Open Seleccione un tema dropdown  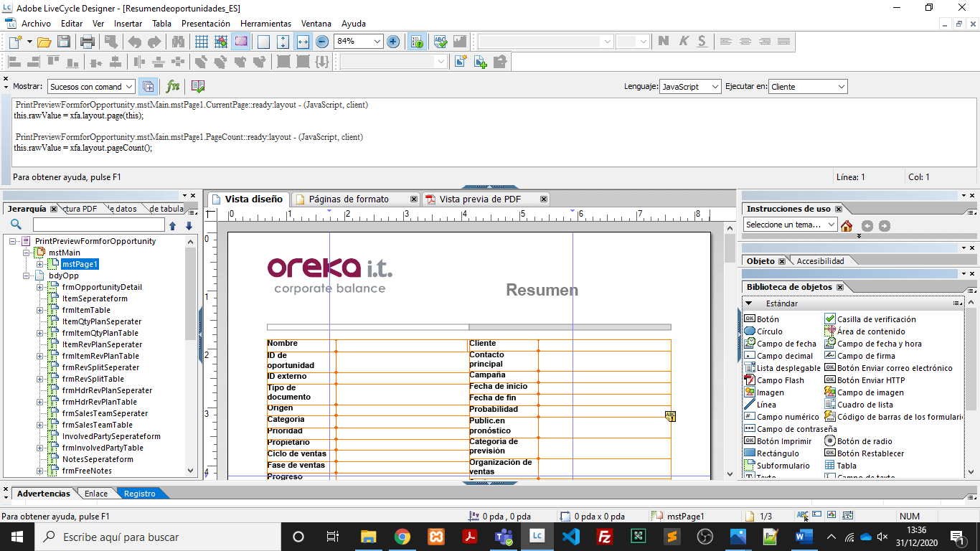(x=790, y=225)
